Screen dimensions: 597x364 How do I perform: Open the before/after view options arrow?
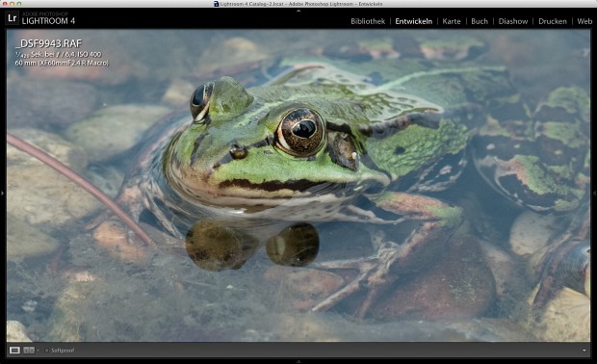[x=38, y=350]
